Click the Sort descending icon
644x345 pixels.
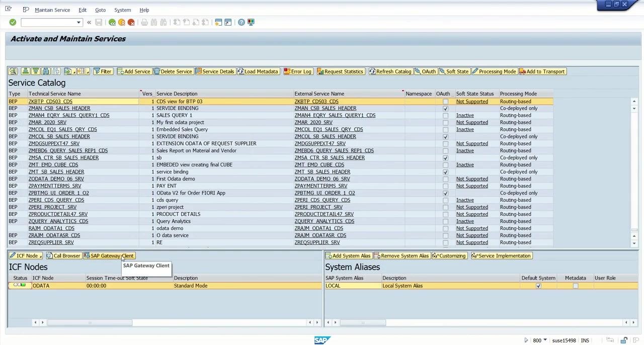[35, 71]
